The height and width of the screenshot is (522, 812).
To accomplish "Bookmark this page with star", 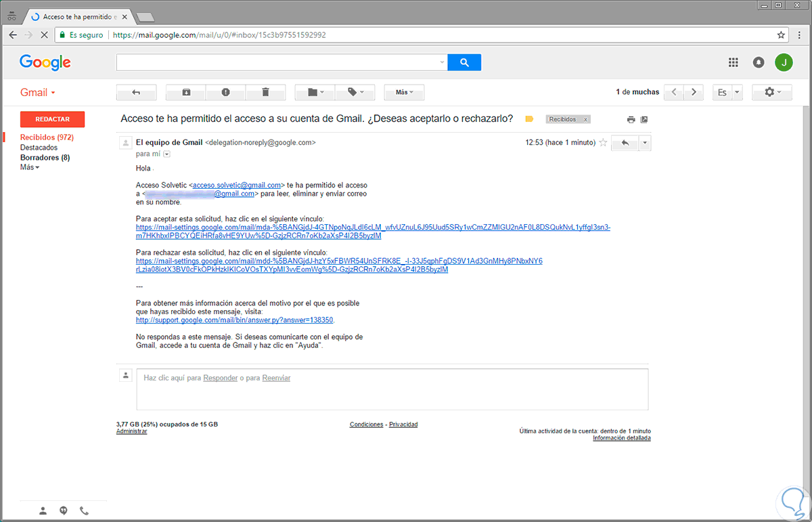I will click(x=781, y=35).
